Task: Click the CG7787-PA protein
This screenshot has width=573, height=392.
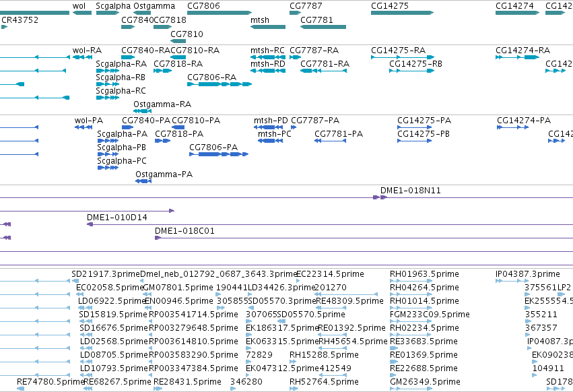Action: point(294,127)
